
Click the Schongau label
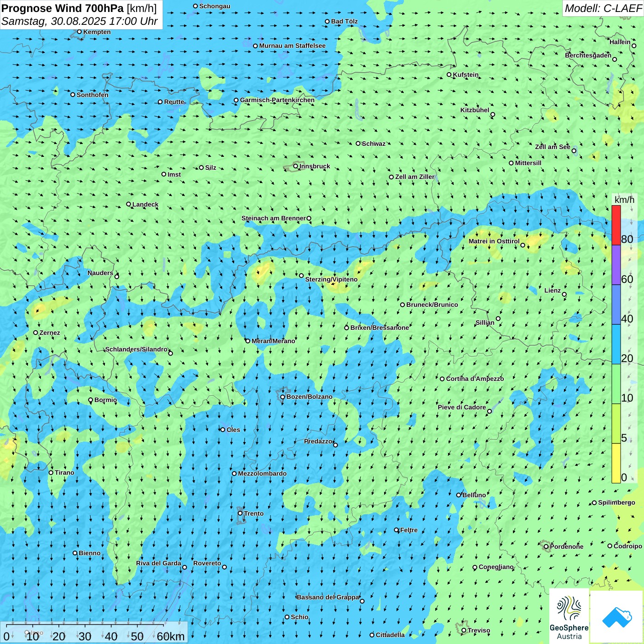pyautogui.click(x=214, y=6)
